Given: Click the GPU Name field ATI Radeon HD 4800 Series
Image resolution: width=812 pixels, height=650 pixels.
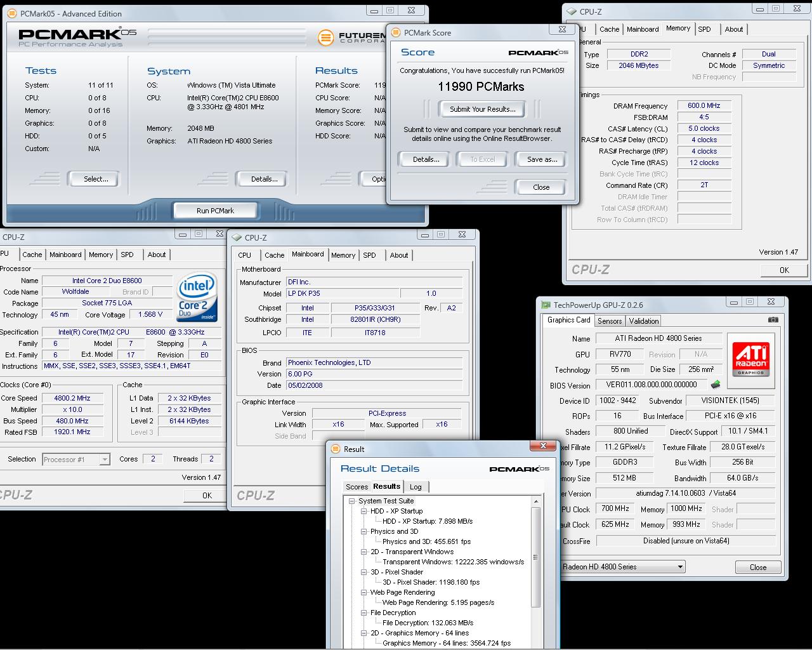Looking at the screenshot, I should (658, 338).
